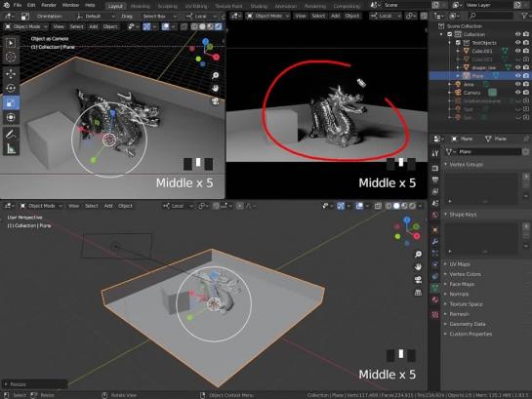Hide the dragon object using its eye icon
532x399 pixels.
517,67
